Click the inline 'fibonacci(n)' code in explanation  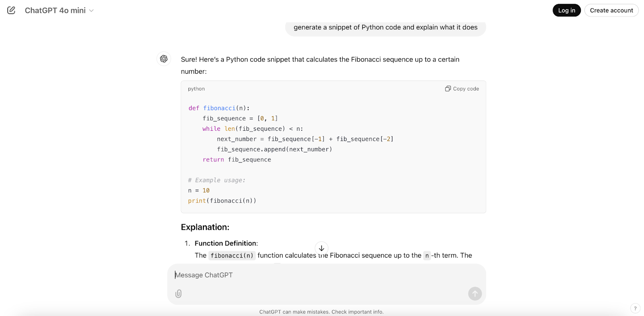(232, 256)
